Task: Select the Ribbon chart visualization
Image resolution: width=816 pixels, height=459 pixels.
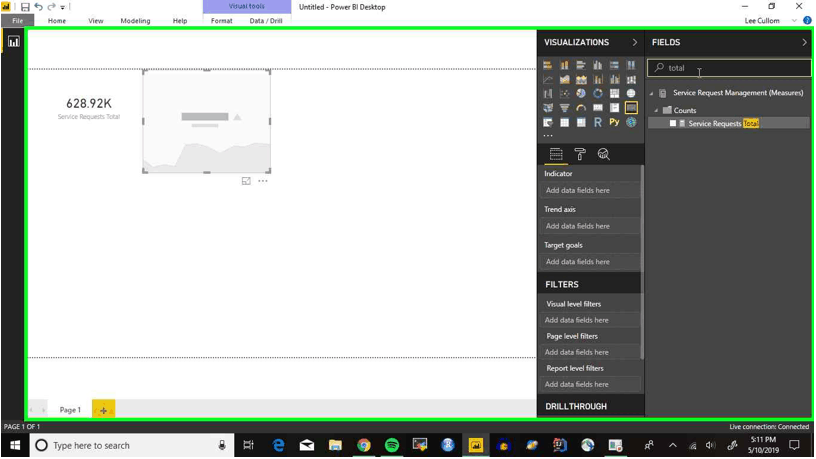Action: 631,80
